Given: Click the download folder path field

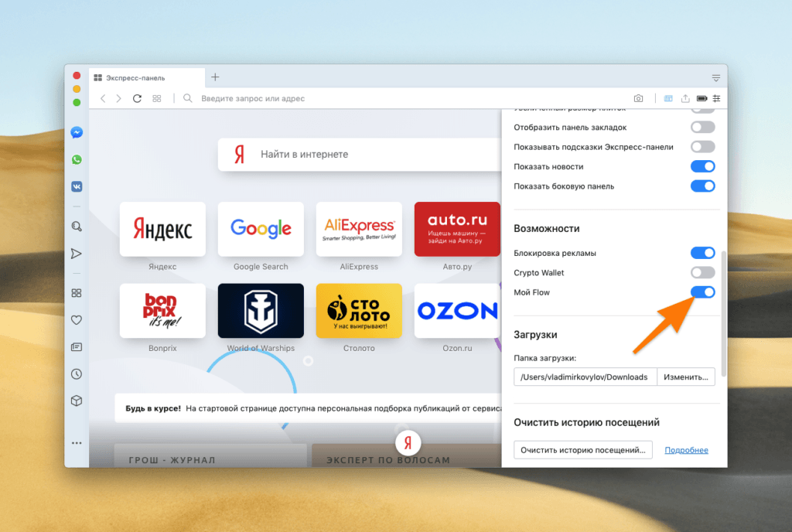Looking at the screenshot, I should point(585,377).
